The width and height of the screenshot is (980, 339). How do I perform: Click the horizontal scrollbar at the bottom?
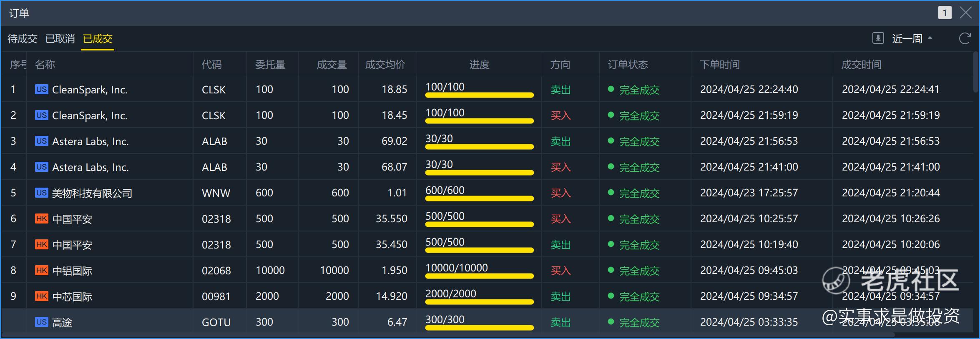click(x=448, y=335)
